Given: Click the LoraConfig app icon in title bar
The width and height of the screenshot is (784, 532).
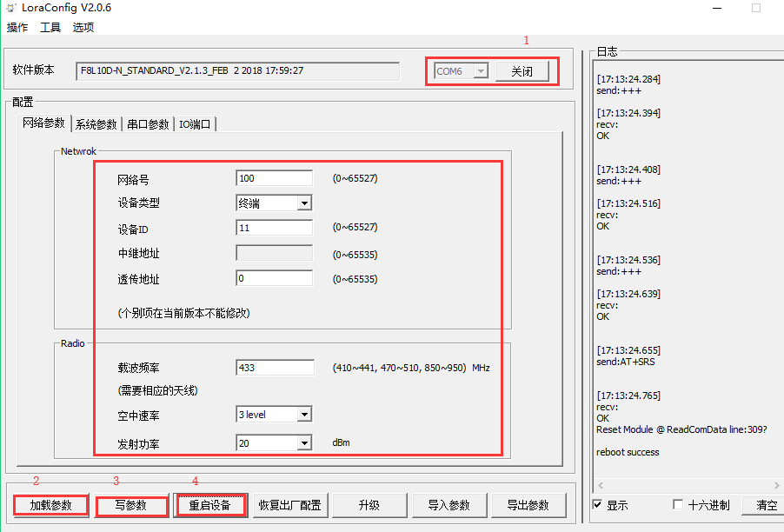Looking at the screenshot, I should (10, 8).
